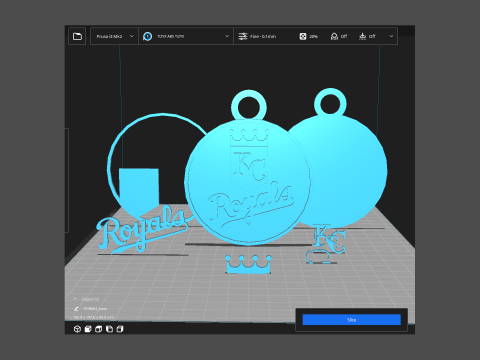The width and height of the screenshot is (480, 360).
Task: Open the collapsed left side panel handle
Action: tap(67, 180)
